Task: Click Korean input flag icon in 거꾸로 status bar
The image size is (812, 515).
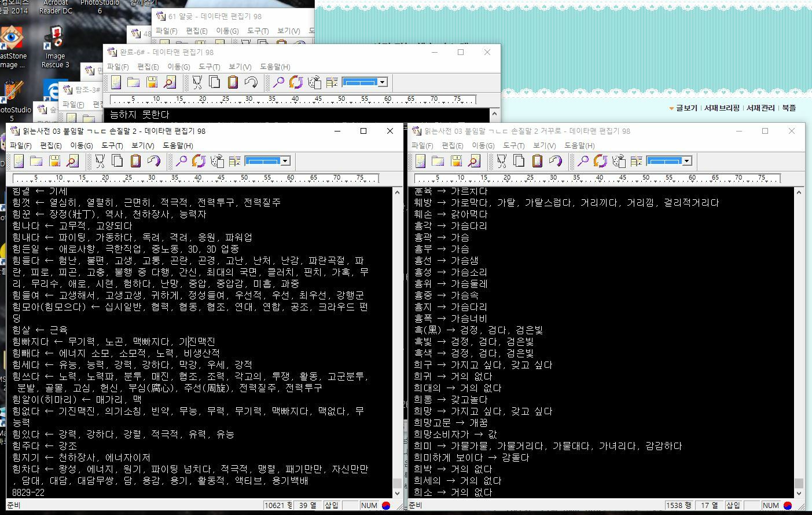Action: (788, 505)
